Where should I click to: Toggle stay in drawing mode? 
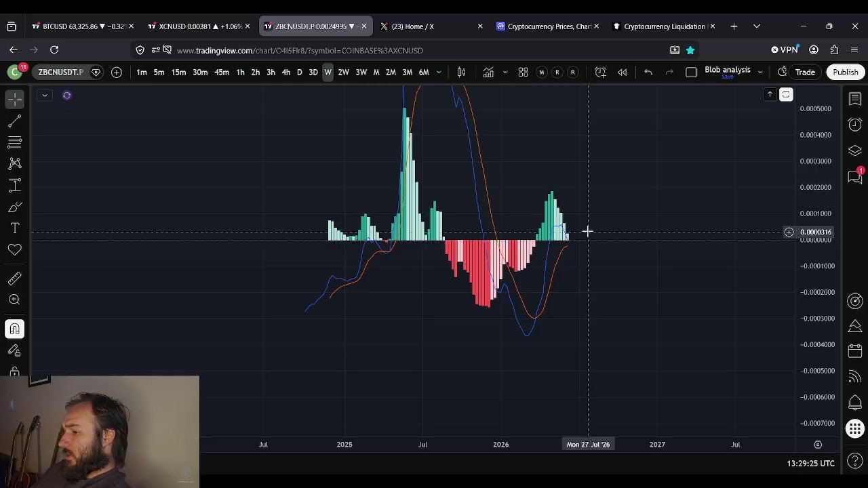(14, 350)
